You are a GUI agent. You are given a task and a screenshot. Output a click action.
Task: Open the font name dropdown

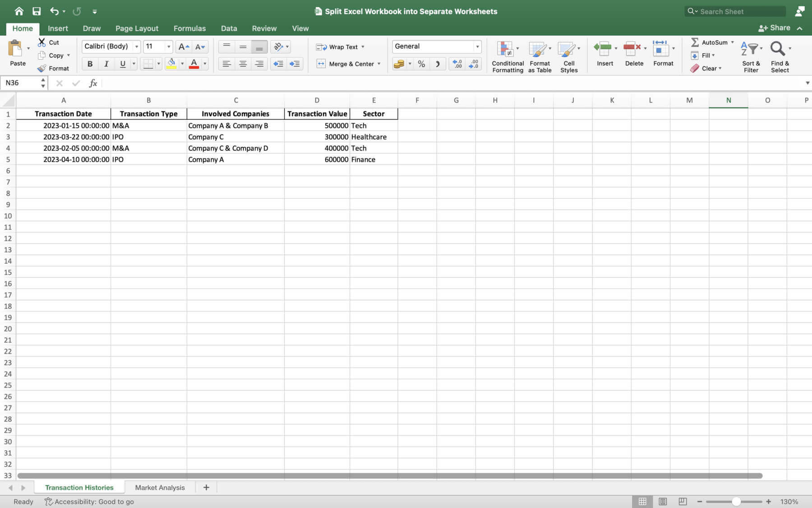click(x=136, y=47)
